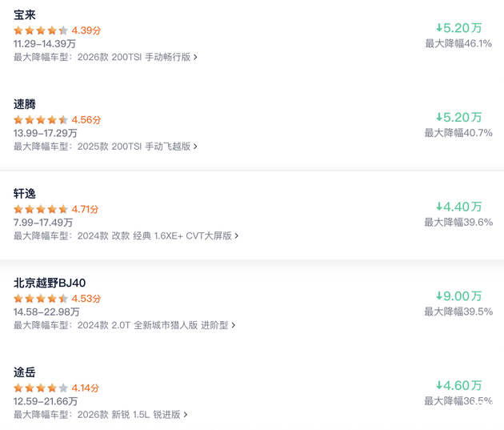
Task: Click the green down arrow beside 4.60万
Action: [x=439, y=386]
